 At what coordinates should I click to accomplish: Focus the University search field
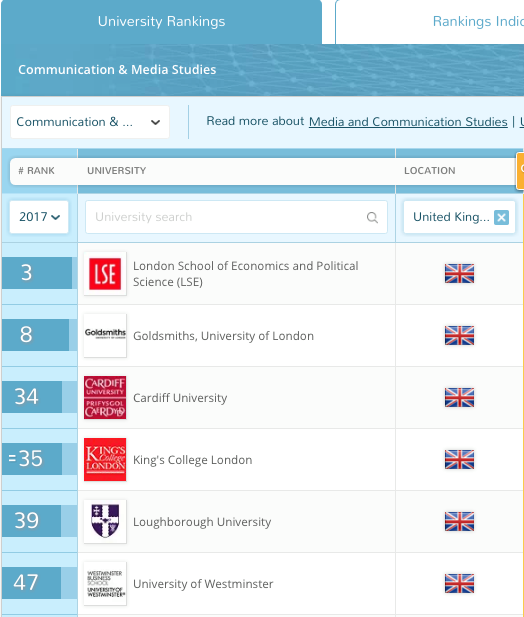(x=236, y=217)
